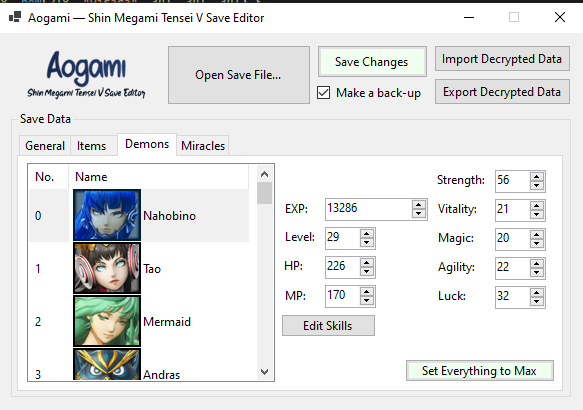Click scroll down arrow of demon list

point(265,372)
